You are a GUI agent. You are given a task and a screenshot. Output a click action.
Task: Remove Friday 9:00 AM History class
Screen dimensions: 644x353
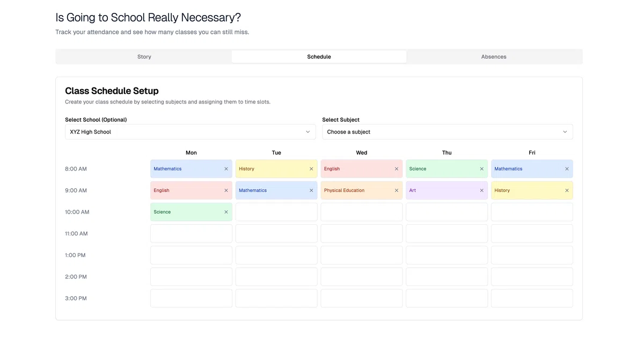click(x=567, y=190)
